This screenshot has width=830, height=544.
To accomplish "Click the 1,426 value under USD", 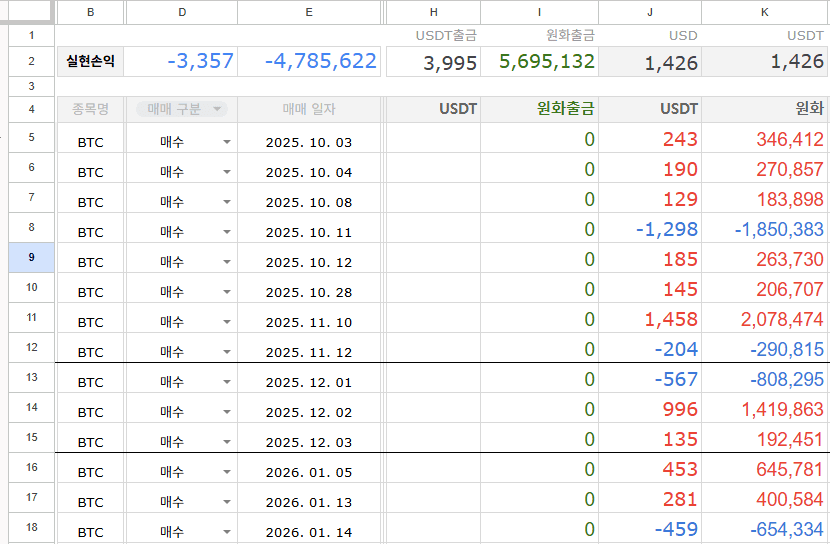I will coord(650,62).
